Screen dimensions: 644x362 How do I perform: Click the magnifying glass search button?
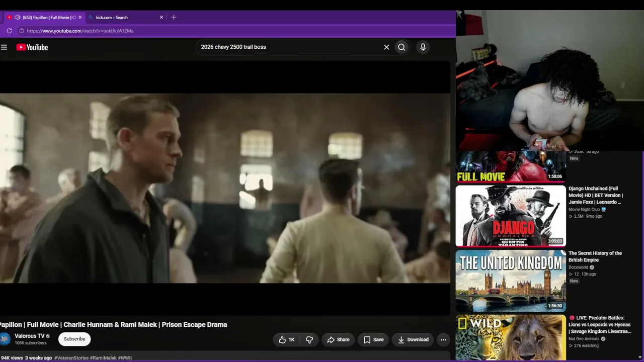pyautogui.click(x=401, y=47)
